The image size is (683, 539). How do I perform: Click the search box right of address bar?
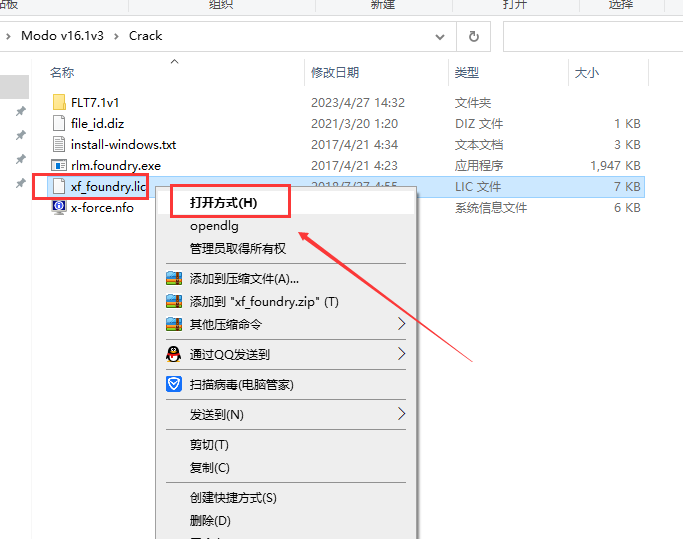[593, 37]
